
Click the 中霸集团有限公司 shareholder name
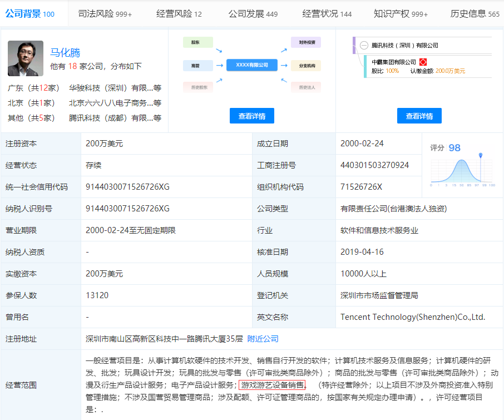[x=394, y=62]
